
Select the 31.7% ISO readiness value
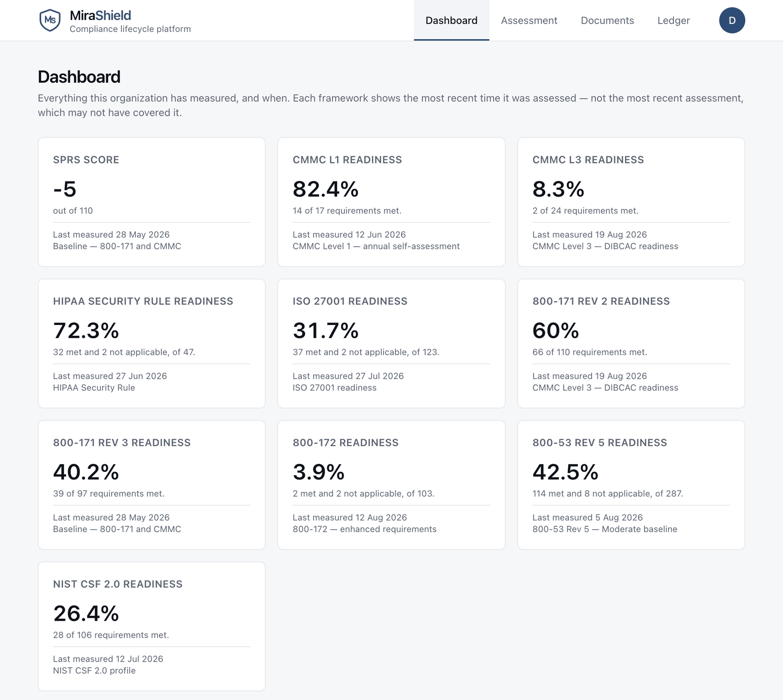pos(325,331)
